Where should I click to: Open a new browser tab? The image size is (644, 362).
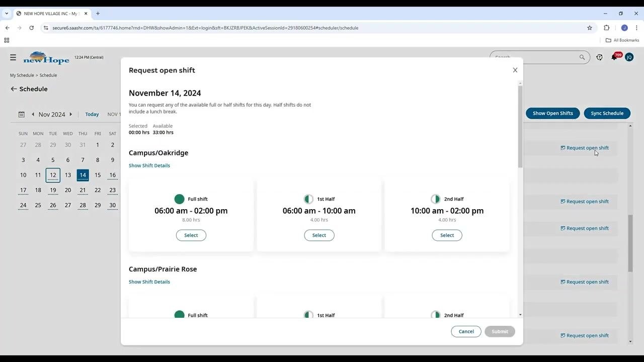[x=98, y=14]
